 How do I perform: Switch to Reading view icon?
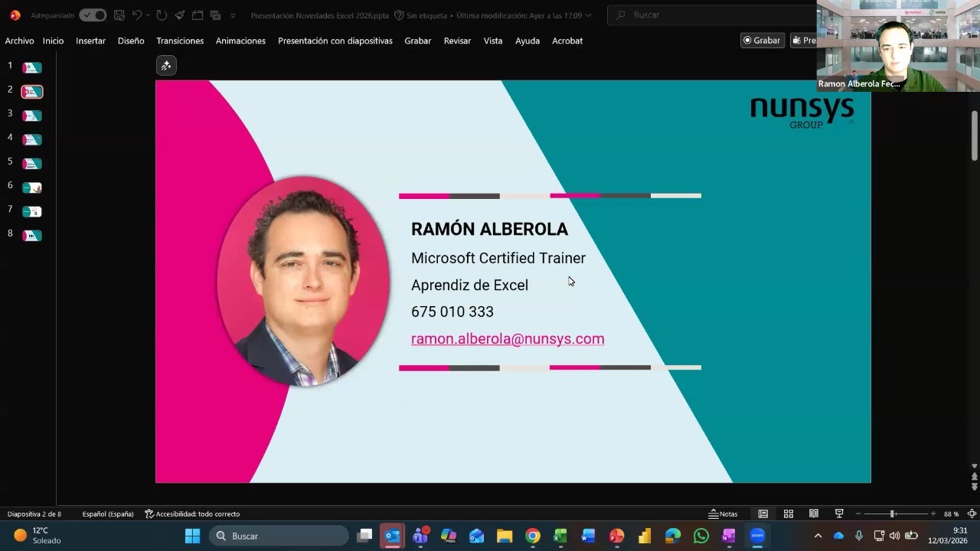pos(814,514)
